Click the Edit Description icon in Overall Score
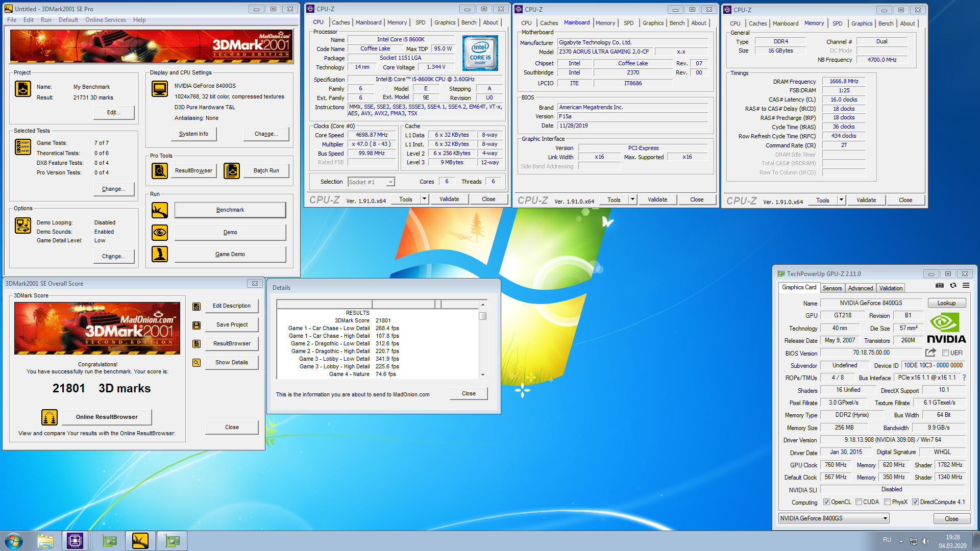 (196, 306)
